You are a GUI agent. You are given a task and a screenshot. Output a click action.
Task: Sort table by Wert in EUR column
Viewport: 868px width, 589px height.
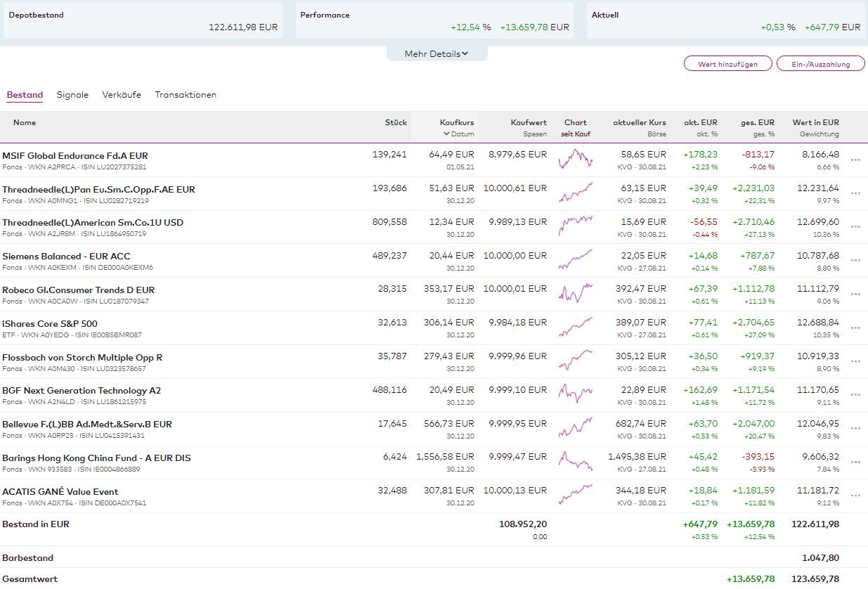[x=815, y=123]
